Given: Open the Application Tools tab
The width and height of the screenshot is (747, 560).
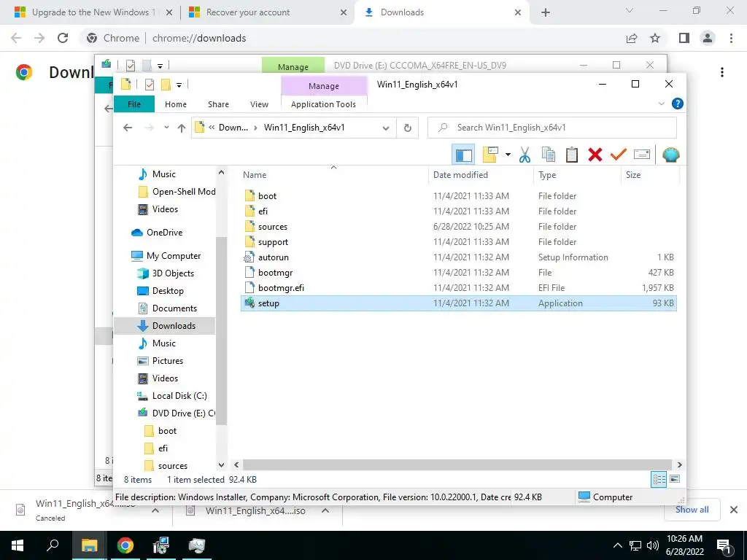Looking at the screenshot, I should pyautogui.click(x=323, y=104).
